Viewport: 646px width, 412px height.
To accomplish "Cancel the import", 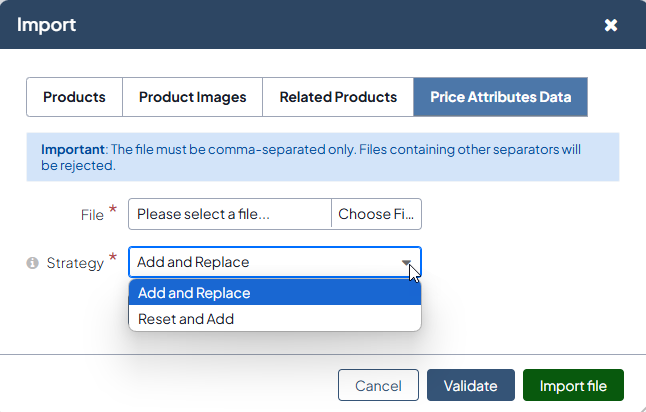I will tap(378, 386).
